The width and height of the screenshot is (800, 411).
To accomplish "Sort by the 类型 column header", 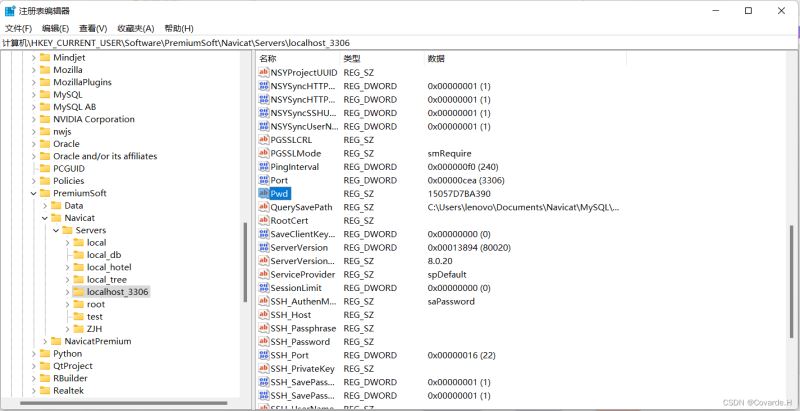I will click(x=382, y=59).
